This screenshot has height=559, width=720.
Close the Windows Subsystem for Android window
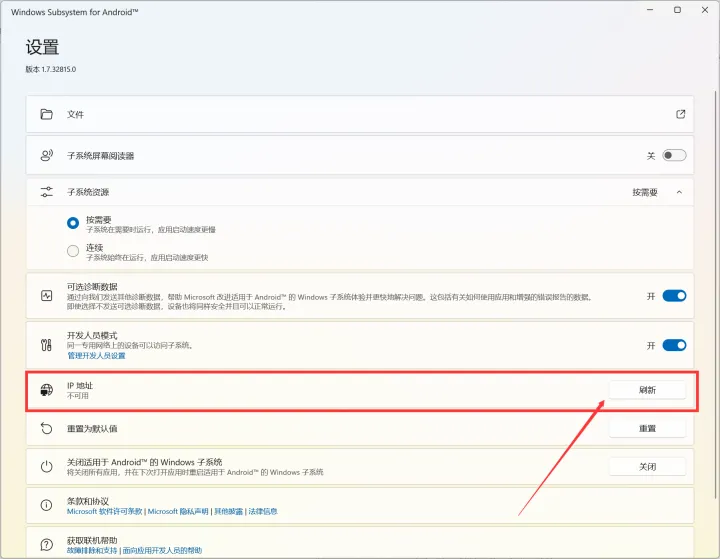coord(705,10)
